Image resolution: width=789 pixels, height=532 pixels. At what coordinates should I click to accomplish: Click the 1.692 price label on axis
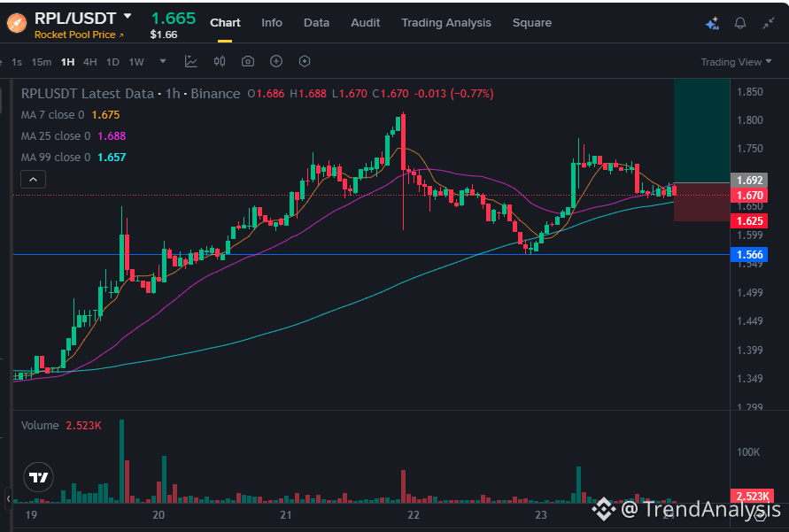coord(749,180)
